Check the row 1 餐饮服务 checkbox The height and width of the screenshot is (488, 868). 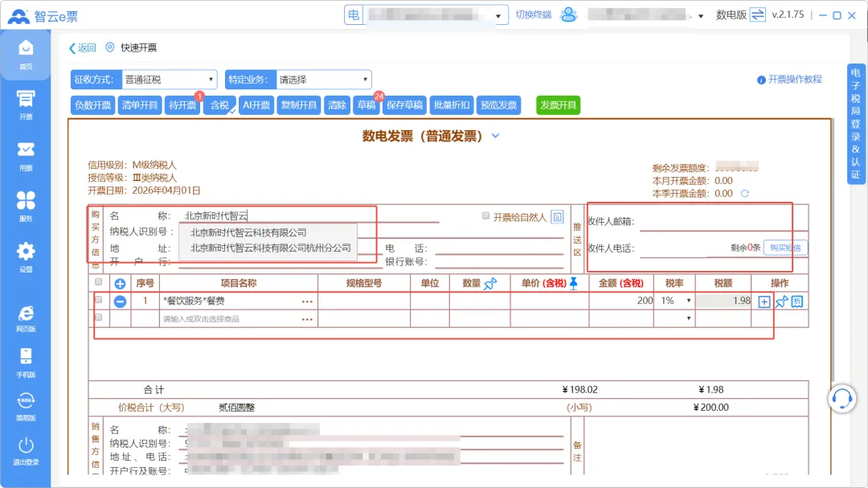tap(99, 300)
